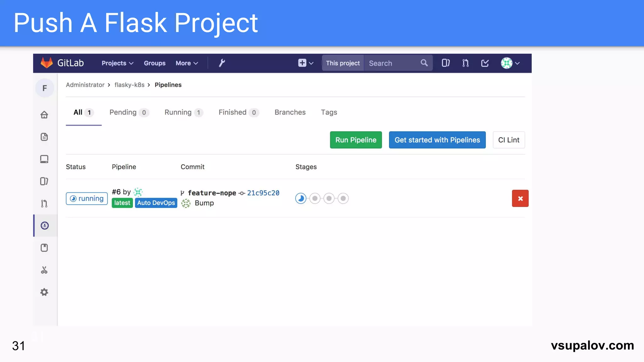This screenshot has width=644, height=362.
Task: Open the sidebar settings gear icon
Action: tap(44, 292)
